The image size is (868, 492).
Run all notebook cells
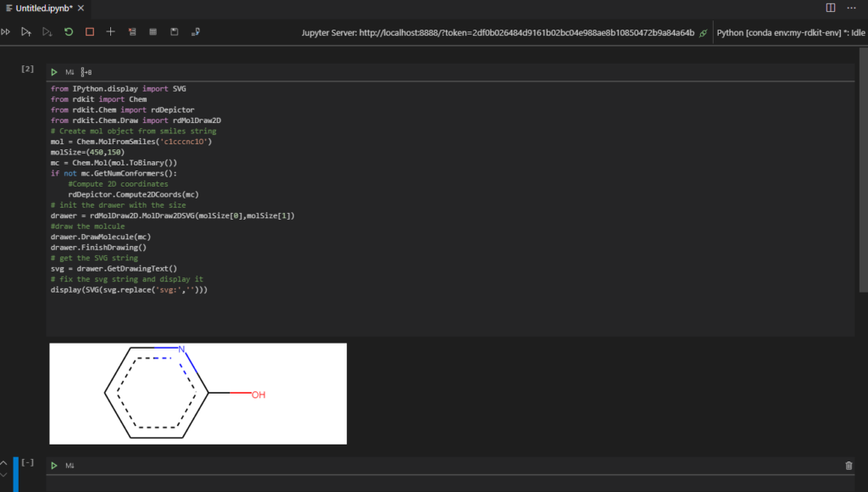coord(6,32)
